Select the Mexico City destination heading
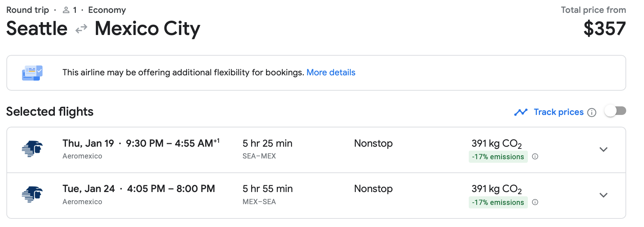644x227 pixels. [x=147, y=29]
